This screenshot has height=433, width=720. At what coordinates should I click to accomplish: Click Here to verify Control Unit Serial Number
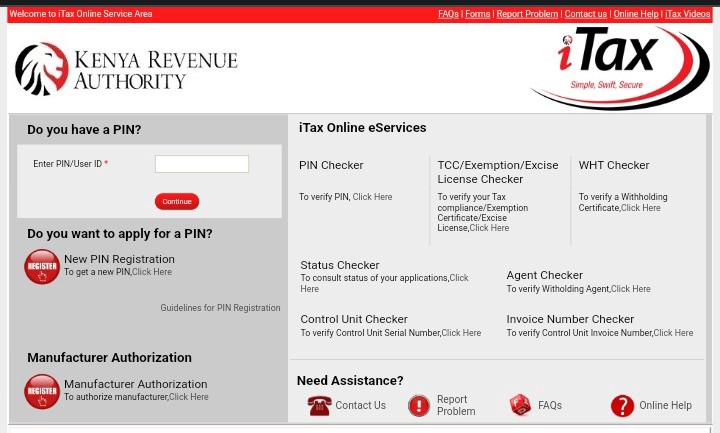[x=461, y=333]
